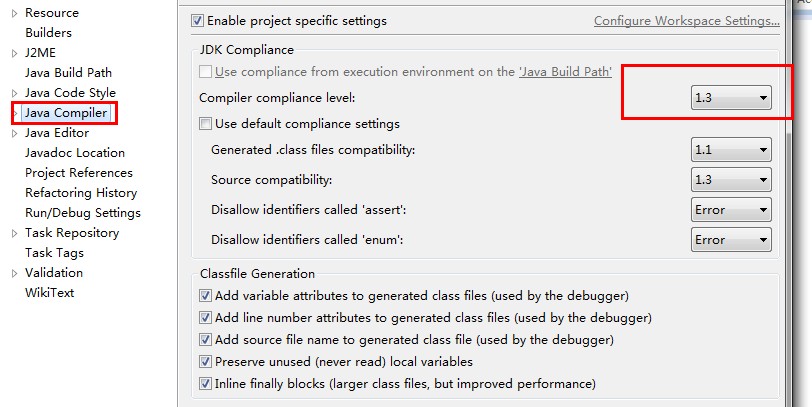Toggle Preserve unused local variables checkbox

pos(206,361)
